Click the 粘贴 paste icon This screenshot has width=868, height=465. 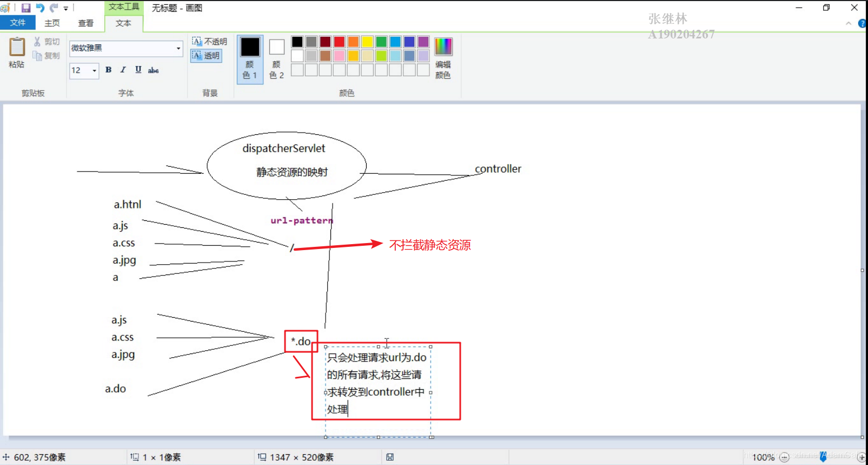(17, 47)
